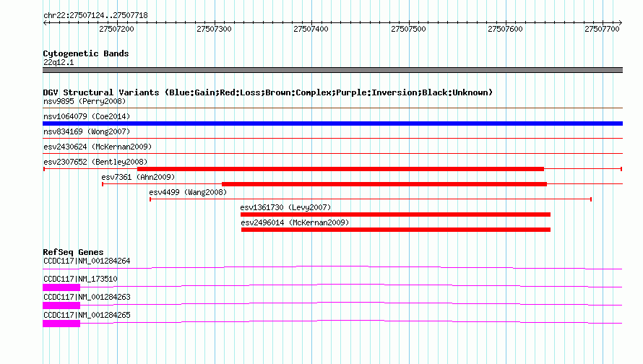The image size is (643, 364).
Task: Click the magenta exon block of NM_001284263
Action: [61, 305]
